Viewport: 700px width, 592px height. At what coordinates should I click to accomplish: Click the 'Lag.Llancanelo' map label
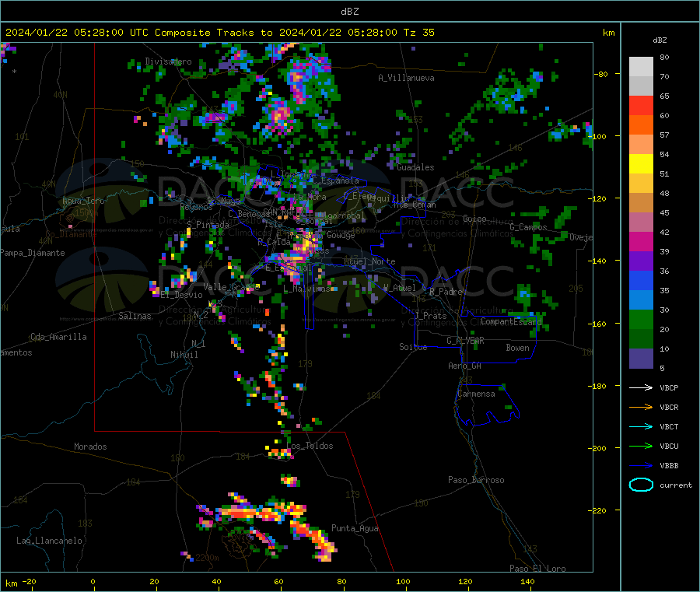pyautogui.click(x=49, y=541)
